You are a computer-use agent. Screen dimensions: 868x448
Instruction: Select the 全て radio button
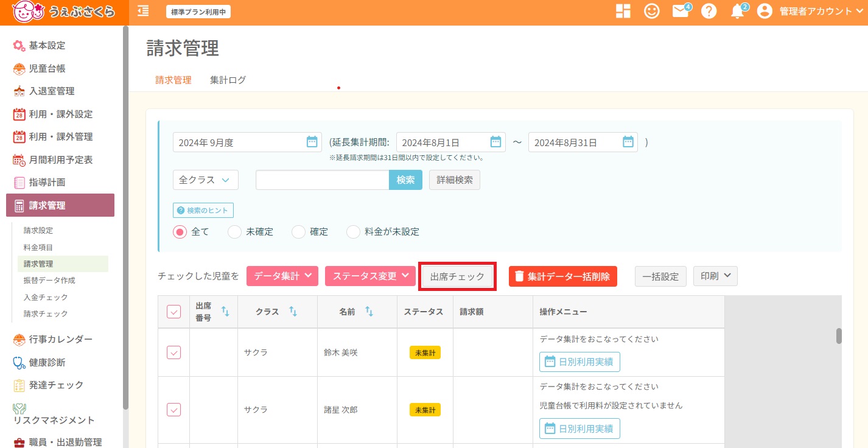180,232
